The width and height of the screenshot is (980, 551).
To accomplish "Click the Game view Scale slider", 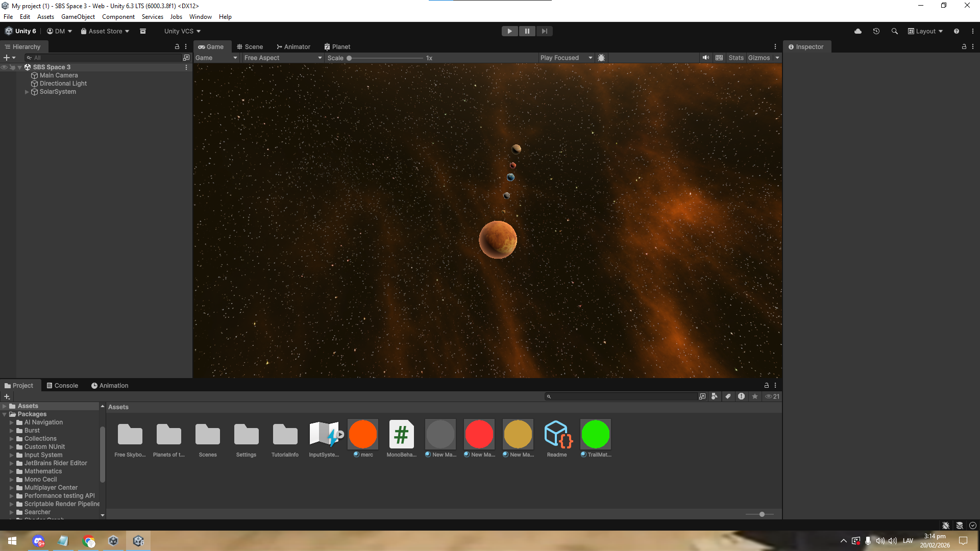I will point(386,58).
